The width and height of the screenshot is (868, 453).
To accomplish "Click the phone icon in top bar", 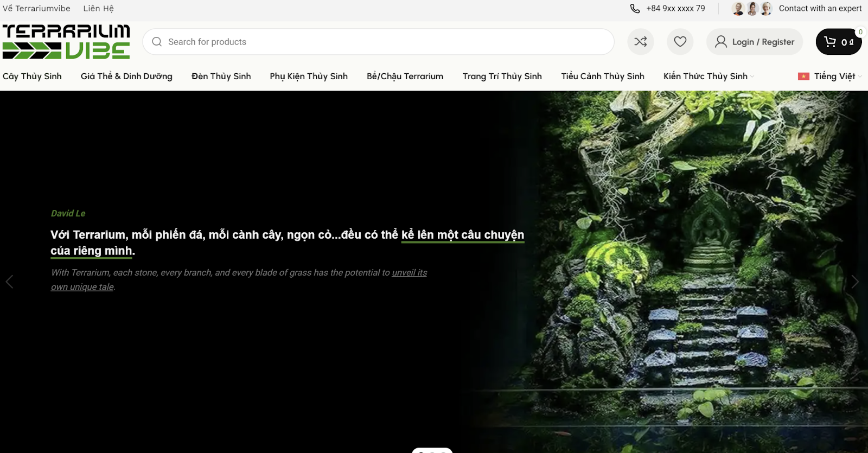I will (x=635, y=8).
